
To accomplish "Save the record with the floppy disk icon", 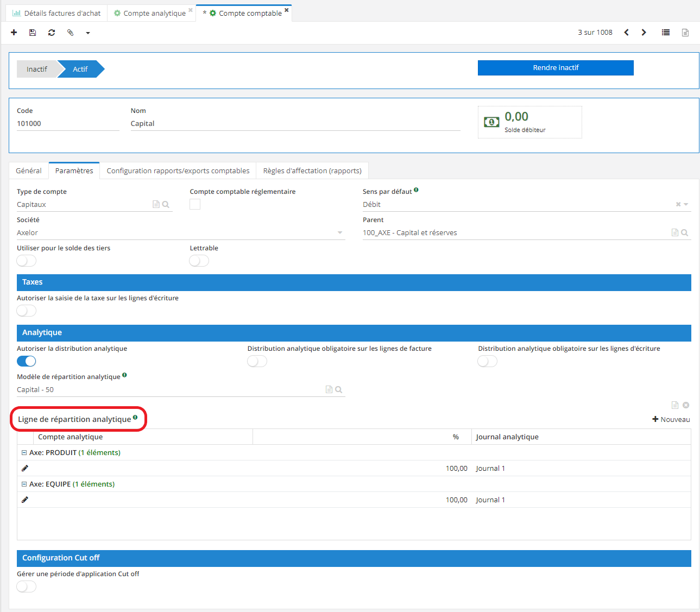I will 33,33.
